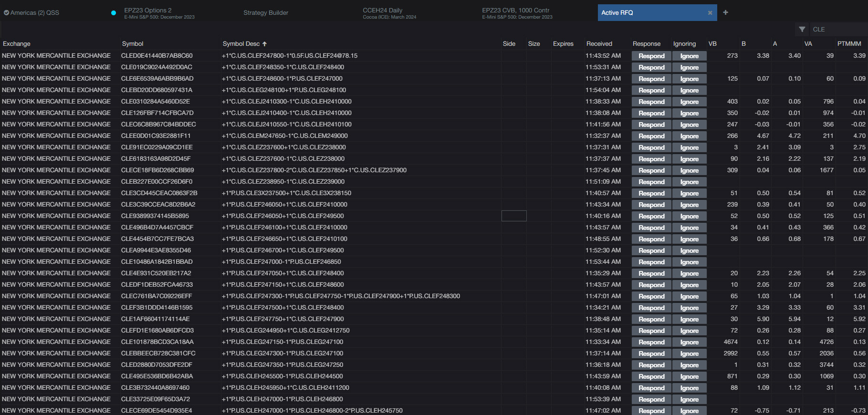Sort by the Exchange column header
The image size is (868, 415).
tap(17, 44)
